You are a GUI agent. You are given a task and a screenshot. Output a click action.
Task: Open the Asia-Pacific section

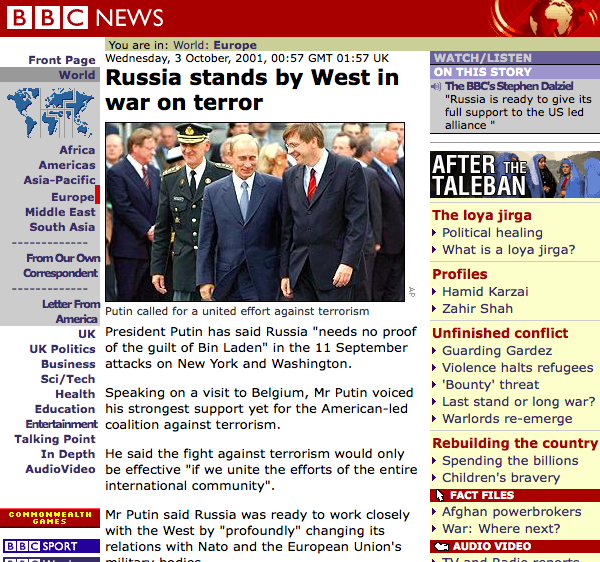(60, 180)
